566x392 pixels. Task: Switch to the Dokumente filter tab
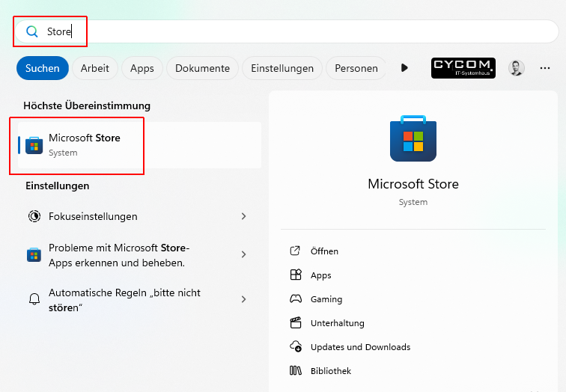coord(202,68)
